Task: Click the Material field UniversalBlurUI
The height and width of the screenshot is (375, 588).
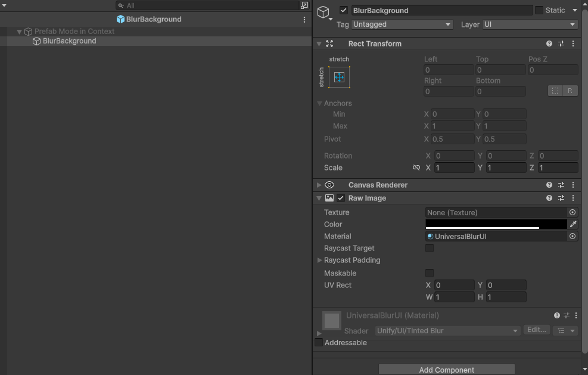Action: 496,236
